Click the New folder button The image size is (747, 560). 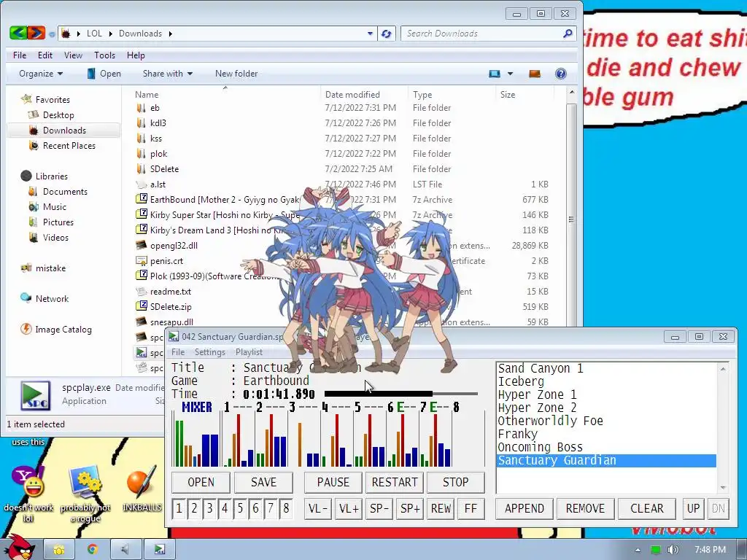pyautogui.click(x=236, y=74)
